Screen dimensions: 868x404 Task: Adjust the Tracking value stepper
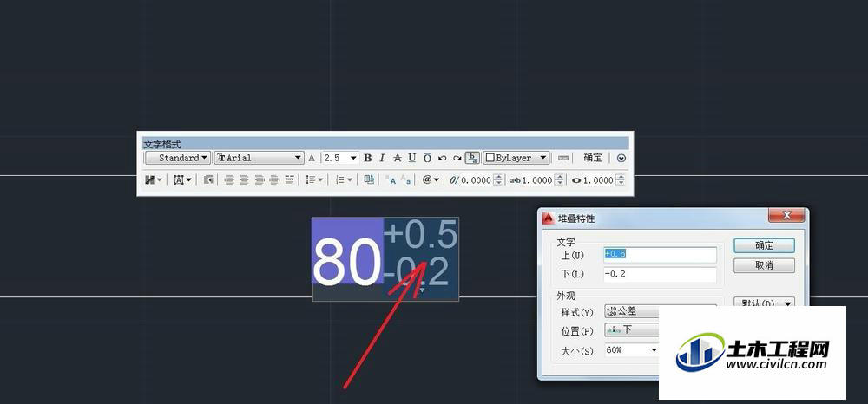click(559, 180)
